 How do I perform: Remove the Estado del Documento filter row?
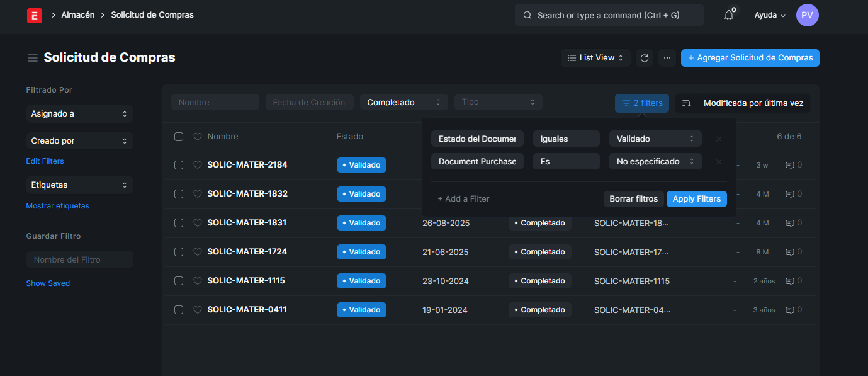click(x=719, y=139)
